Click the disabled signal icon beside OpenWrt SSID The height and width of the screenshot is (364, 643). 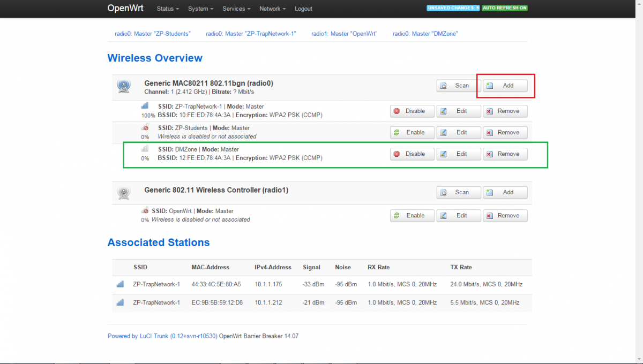(x=145, y=211)
